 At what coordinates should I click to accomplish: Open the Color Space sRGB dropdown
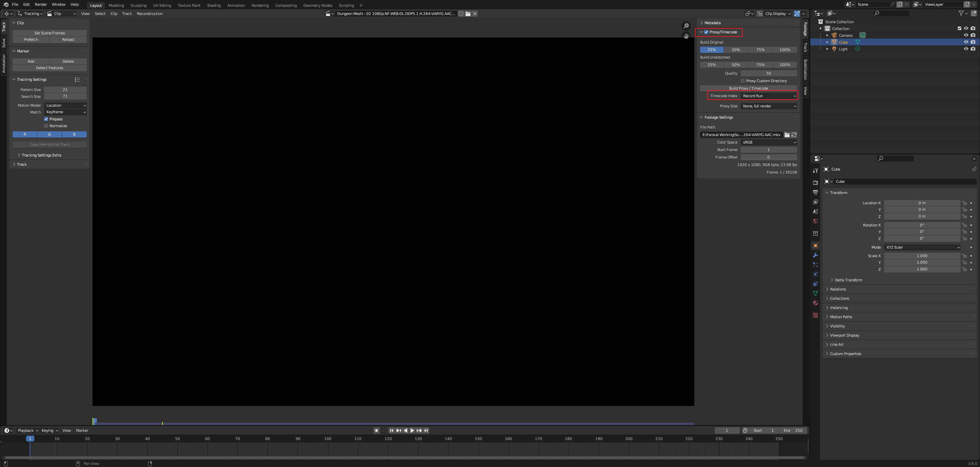coord(768,143)
